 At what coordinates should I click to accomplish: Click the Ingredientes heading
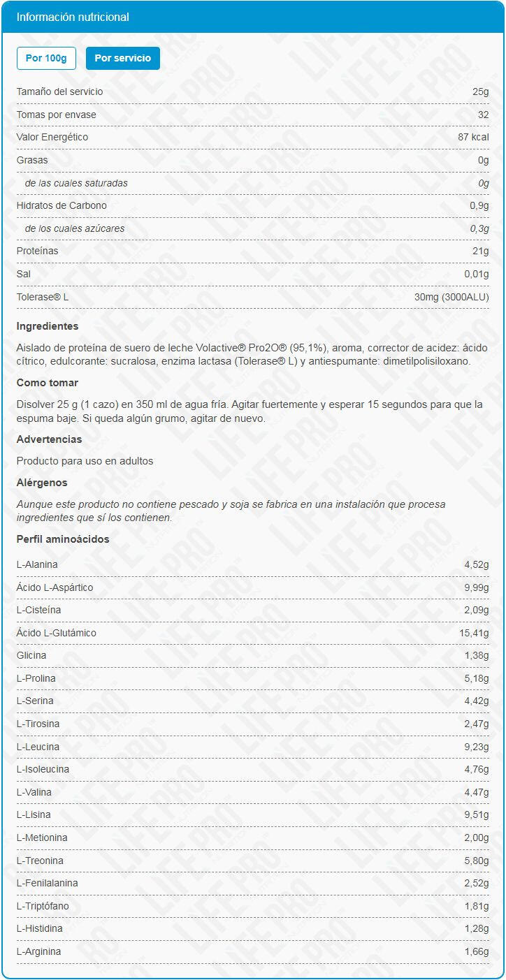coord(48,326)
